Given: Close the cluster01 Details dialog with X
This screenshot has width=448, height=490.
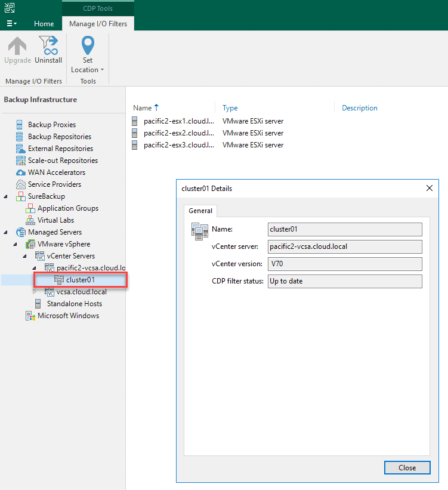Looking at the screenshot, I should 430,188.
